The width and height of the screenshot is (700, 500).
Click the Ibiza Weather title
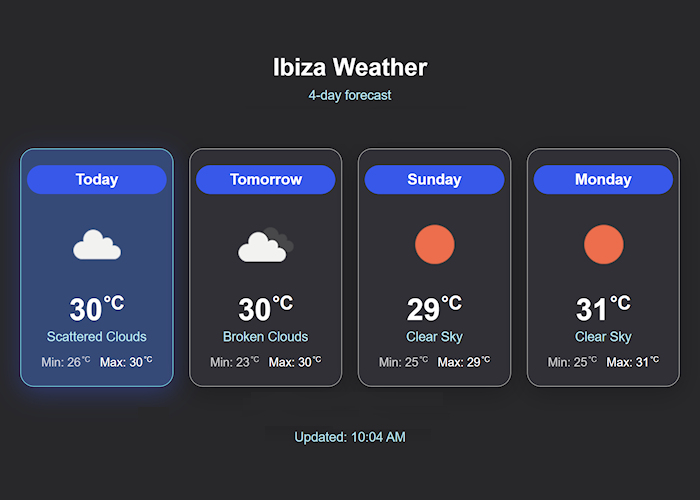[350, 67]
